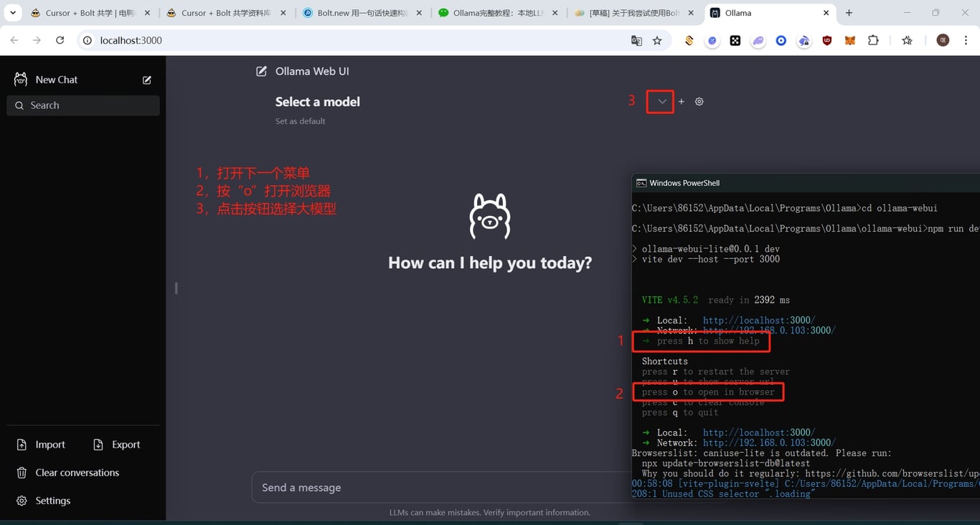Viewport: 980px width, 525px height.
Task: Click the 'How can I help you today?' heading
Action: tap(490, 263)
